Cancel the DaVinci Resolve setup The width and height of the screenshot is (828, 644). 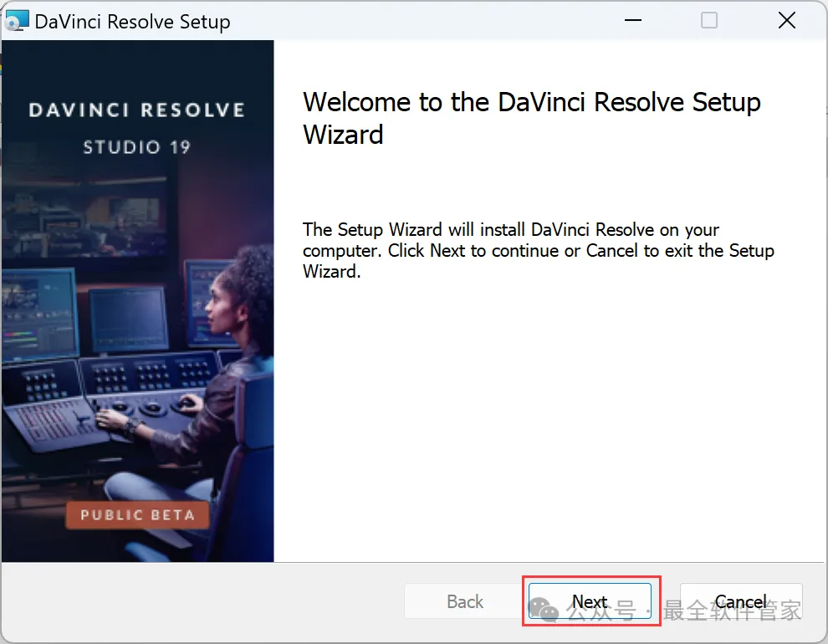[741, 601]
